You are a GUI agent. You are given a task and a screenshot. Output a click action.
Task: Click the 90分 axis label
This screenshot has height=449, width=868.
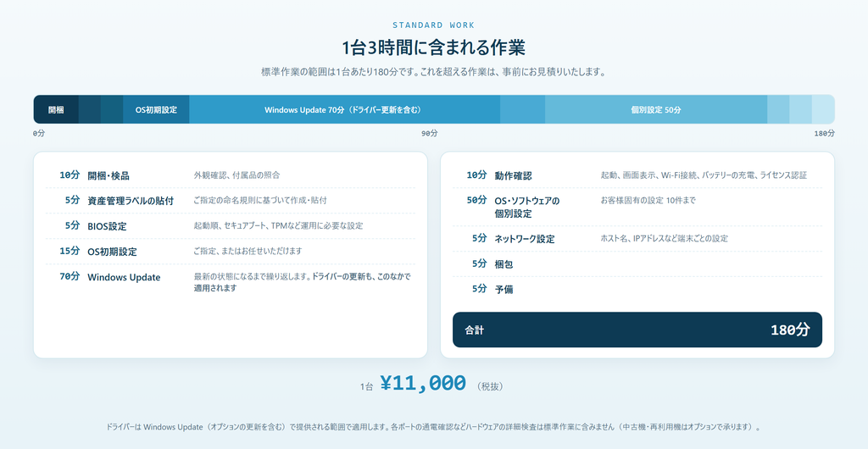point(430,133)
